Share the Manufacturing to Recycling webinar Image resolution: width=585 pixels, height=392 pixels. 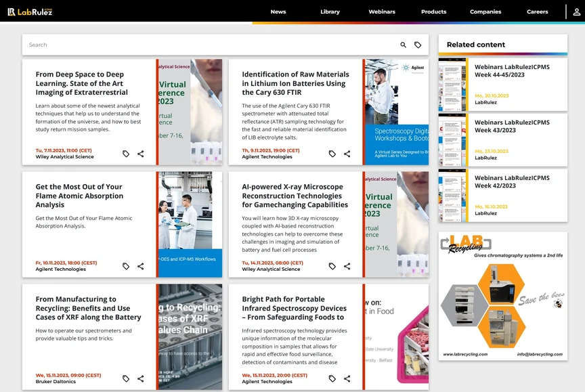141,378
